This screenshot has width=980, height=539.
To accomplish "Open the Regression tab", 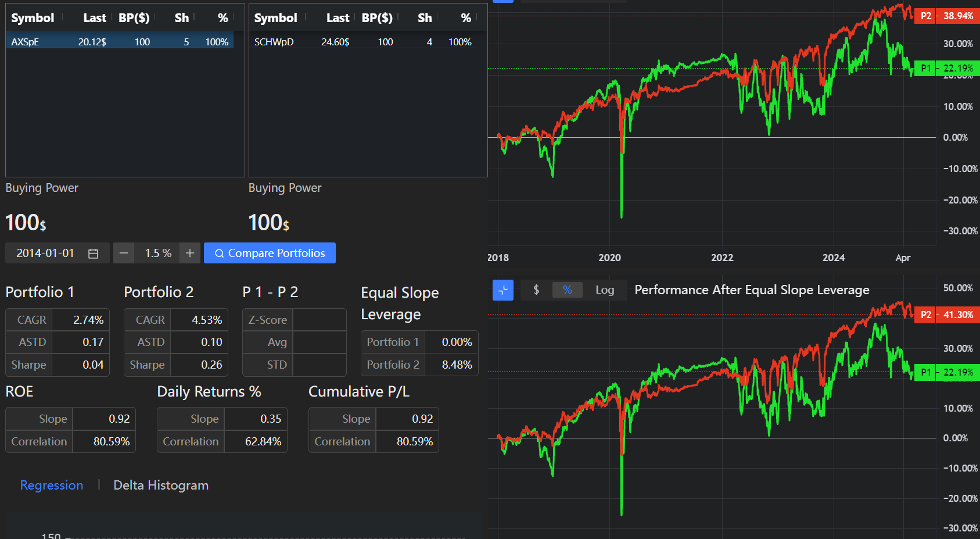I will [x=51, y=485].
